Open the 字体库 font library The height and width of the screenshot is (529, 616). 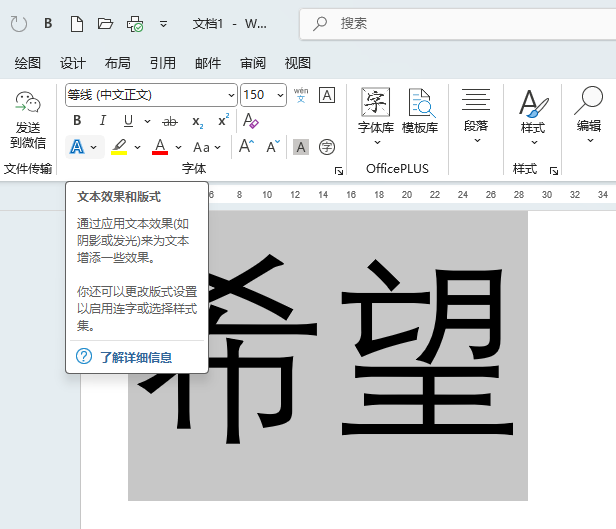(376, 116)
